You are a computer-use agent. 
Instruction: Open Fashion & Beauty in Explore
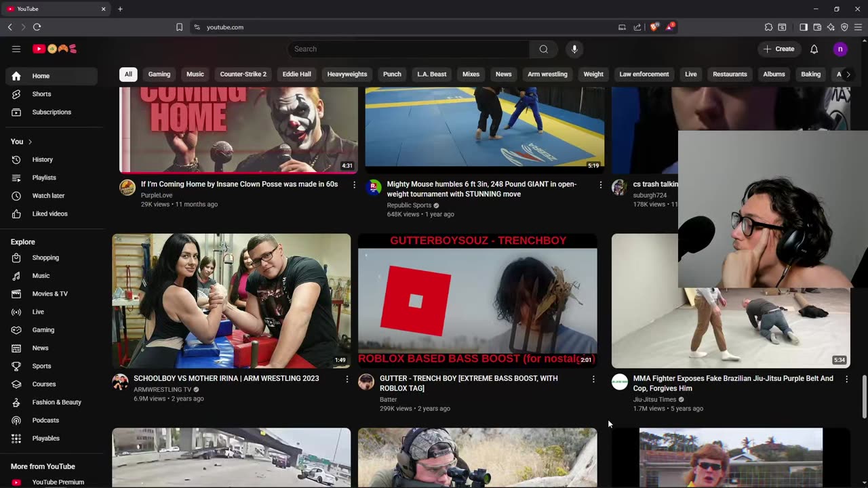pyautogui.click(x=52, y=403)
